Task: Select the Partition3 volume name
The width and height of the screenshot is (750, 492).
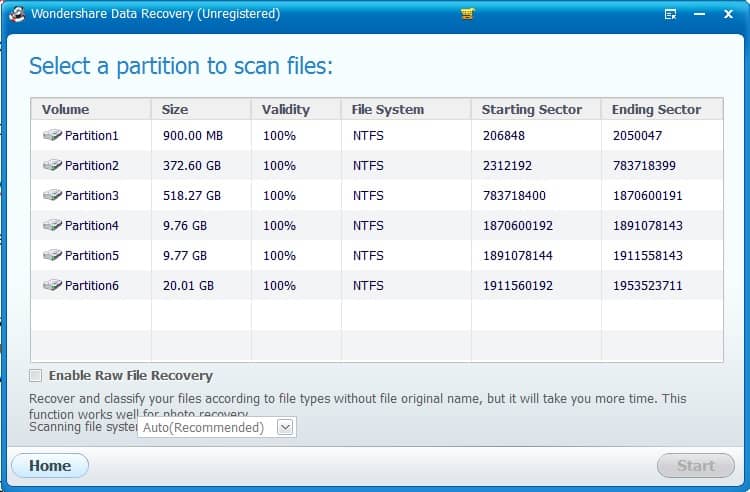Action: 91,196
